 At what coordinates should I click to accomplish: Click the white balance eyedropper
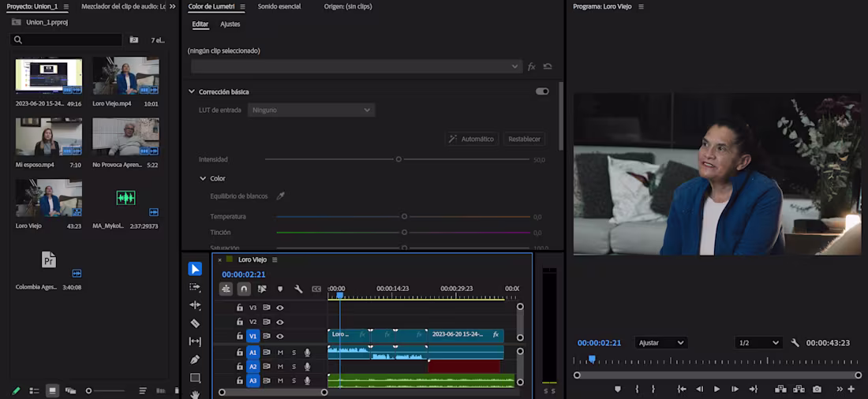pyautogui.click(x=281, y=196)
